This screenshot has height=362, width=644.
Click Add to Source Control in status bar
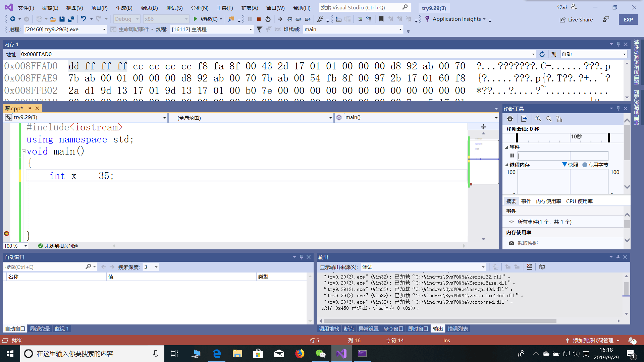point(593,341)
